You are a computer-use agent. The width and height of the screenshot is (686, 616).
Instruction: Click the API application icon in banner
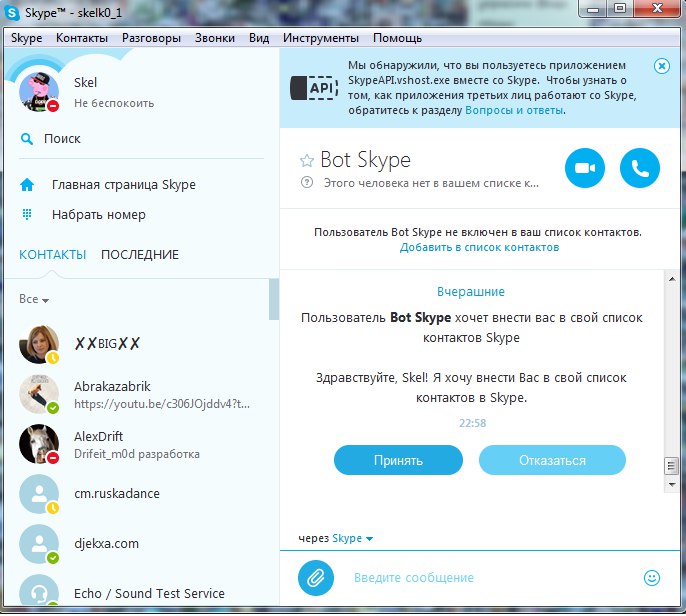point(314,88)
